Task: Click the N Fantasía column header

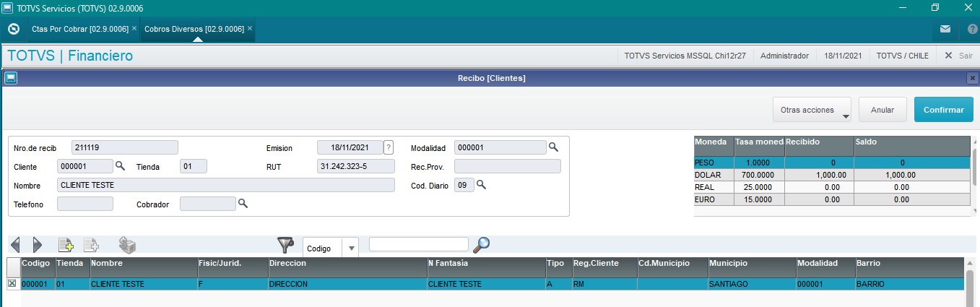Action: (486, 267)
